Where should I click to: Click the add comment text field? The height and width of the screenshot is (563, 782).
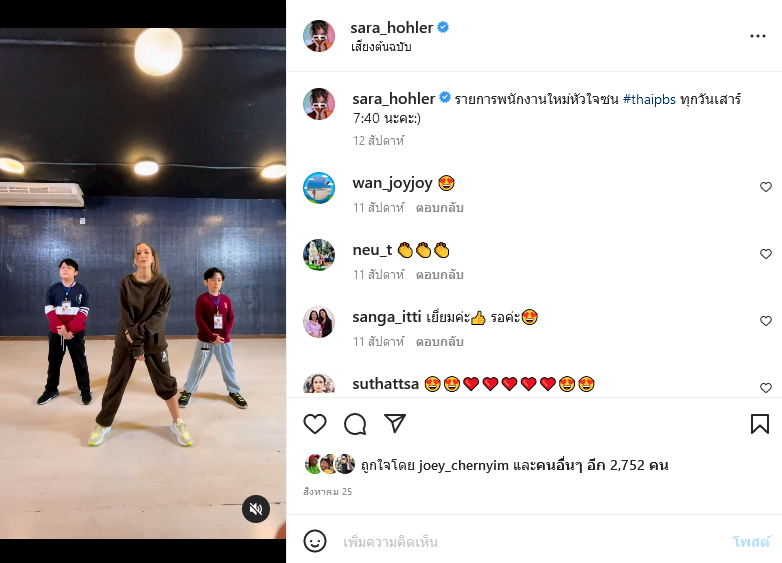530,542
